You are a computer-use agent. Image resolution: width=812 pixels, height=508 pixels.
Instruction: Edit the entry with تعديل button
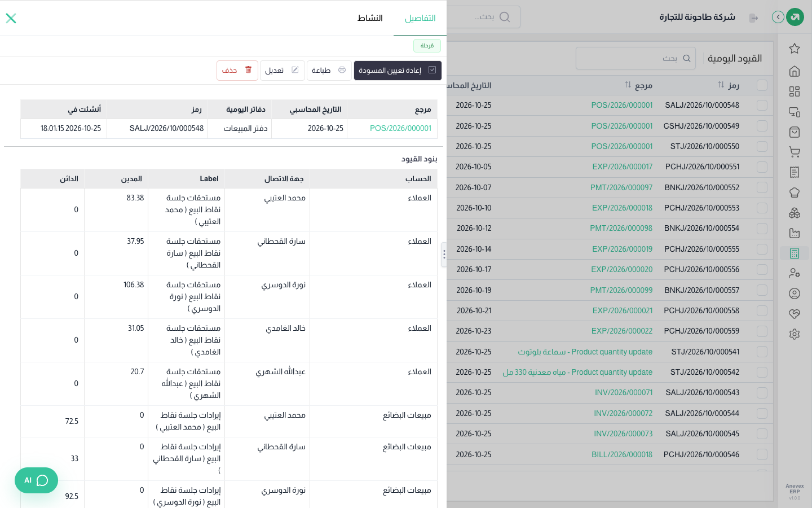click(x=283, y=71)
